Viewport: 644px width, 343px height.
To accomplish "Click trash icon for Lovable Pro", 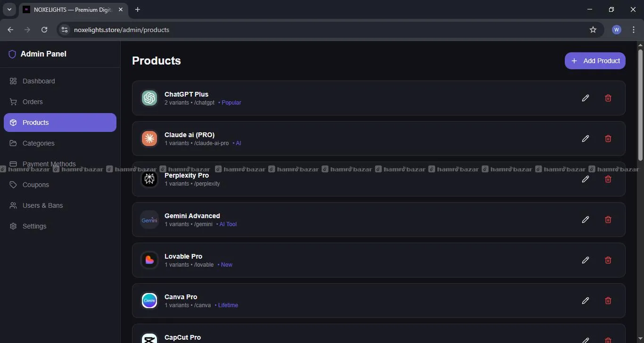I will coord(608,260).
